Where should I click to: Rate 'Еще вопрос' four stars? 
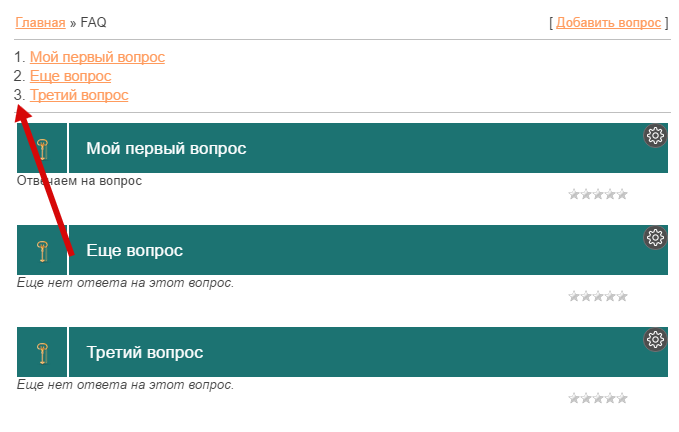610,296
